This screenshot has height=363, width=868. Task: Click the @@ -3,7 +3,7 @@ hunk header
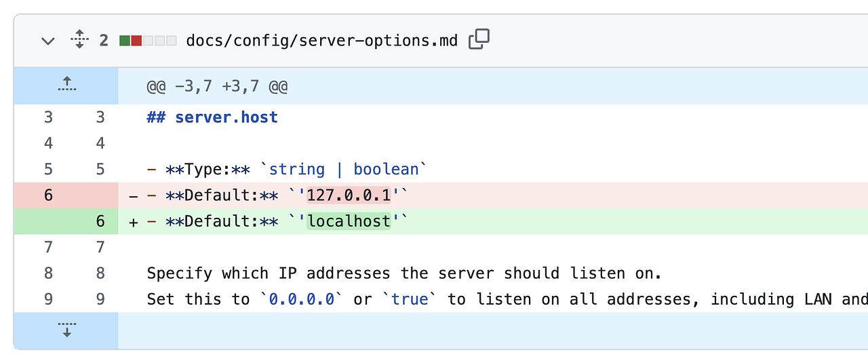pyautogui.click(x=217, y=87)
